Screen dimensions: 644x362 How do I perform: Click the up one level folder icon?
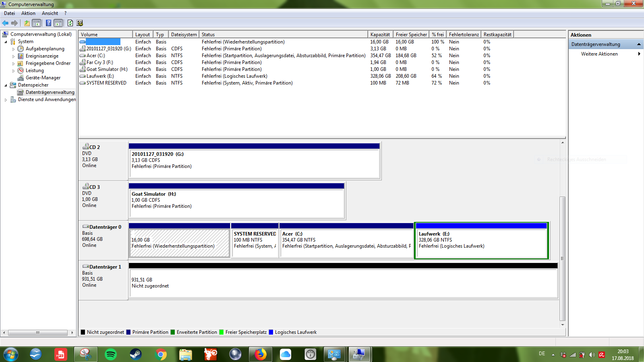(x=27, y=23)
